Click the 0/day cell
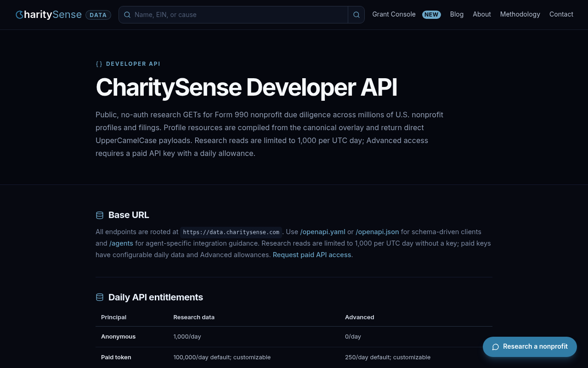The height and width of the screenshot is (368, 588). pos(353,337)
